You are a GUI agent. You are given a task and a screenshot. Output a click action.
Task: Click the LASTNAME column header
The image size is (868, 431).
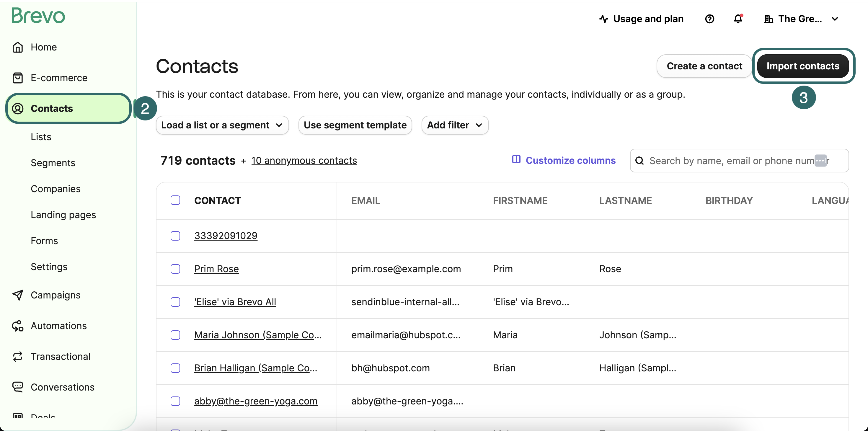pyautogui.click(x=625, y=200)
